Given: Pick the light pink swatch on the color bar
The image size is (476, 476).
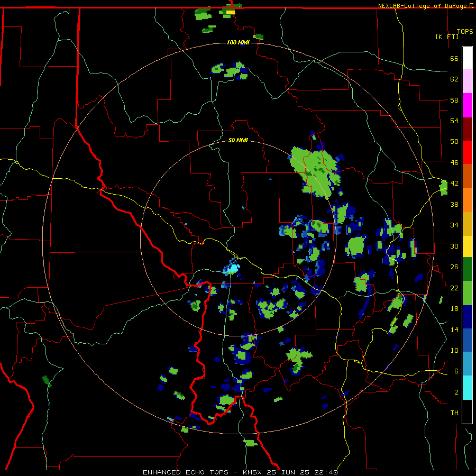Looking at the screenshot, I should click(467, 81).
